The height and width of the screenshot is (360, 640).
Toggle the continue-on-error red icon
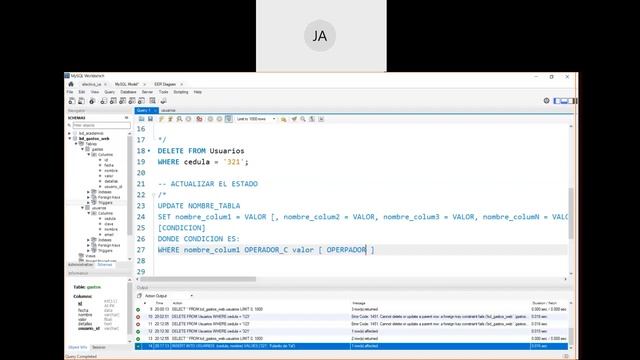pyautogui.click(x=199, y=119)
